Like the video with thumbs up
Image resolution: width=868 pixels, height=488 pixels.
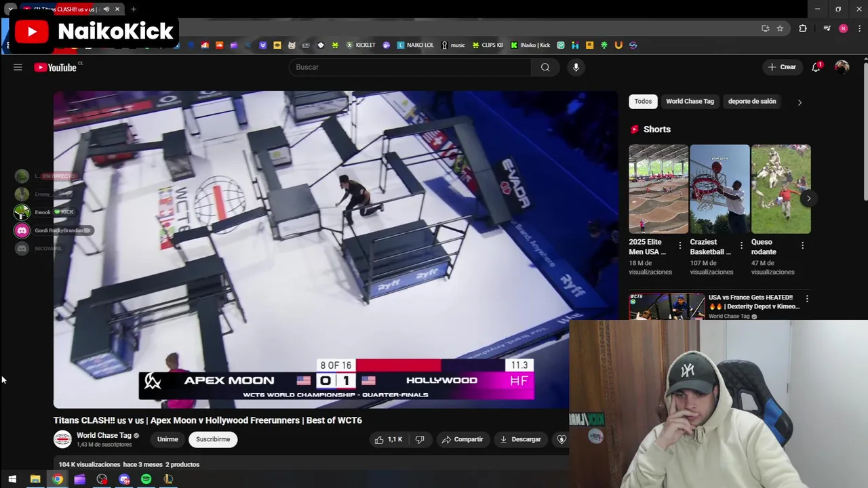tap(388, 439)
